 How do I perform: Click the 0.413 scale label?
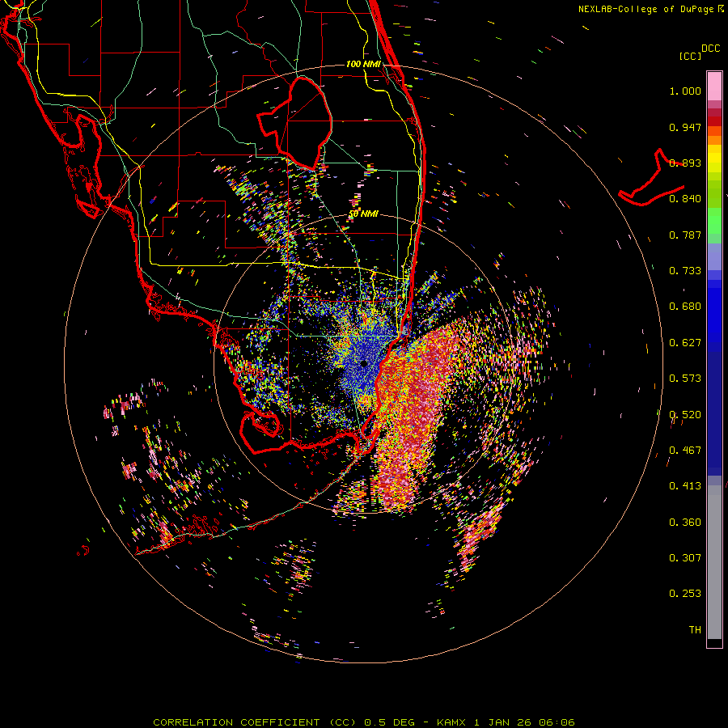click(x=685, y=486)
